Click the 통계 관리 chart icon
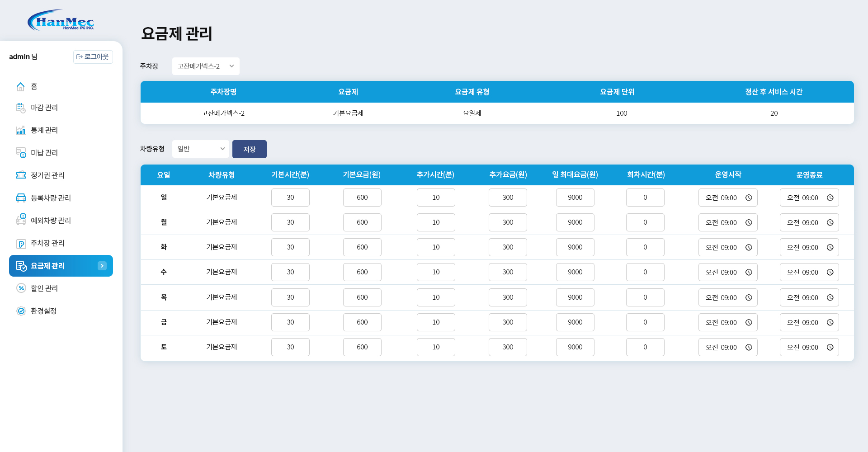868x452 pixels. click(x=21, y=130)
